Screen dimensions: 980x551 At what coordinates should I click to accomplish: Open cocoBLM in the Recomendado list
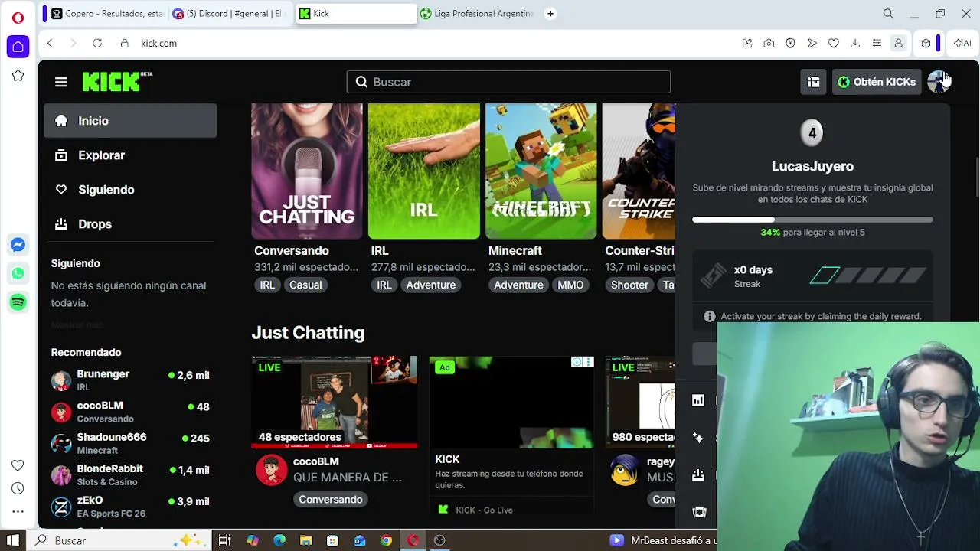pyautogui.click(x=130, y=412)
